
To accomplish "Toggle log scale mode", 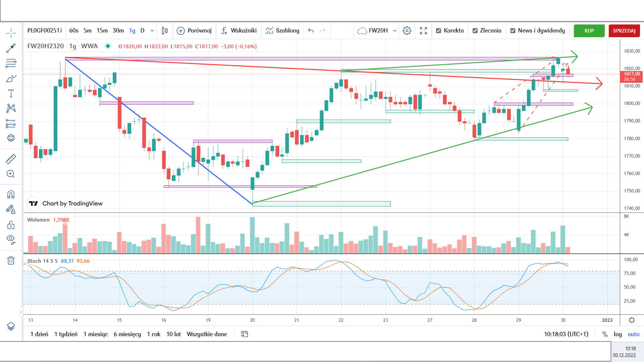I will (618, 334).
